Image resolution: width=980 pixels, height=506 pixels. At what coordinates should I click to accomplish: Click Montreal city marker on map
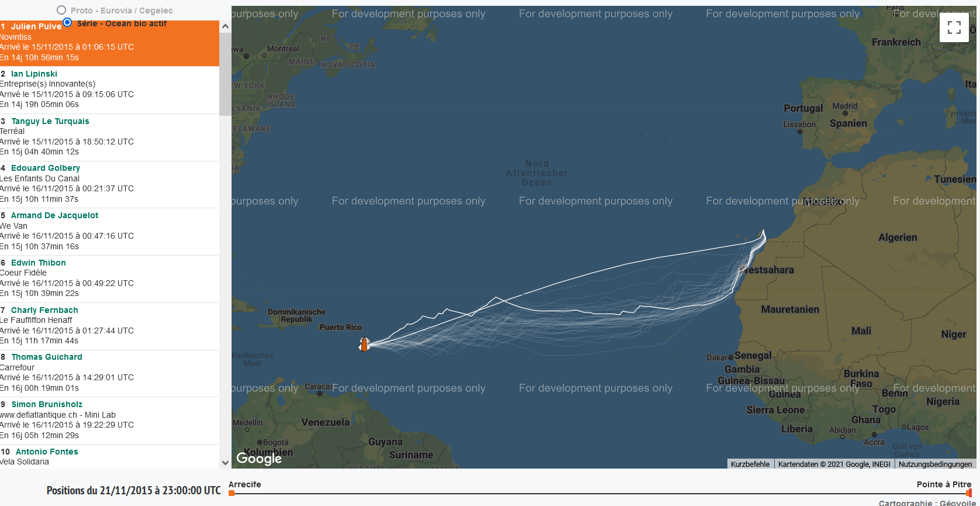(x=264, y=56)
